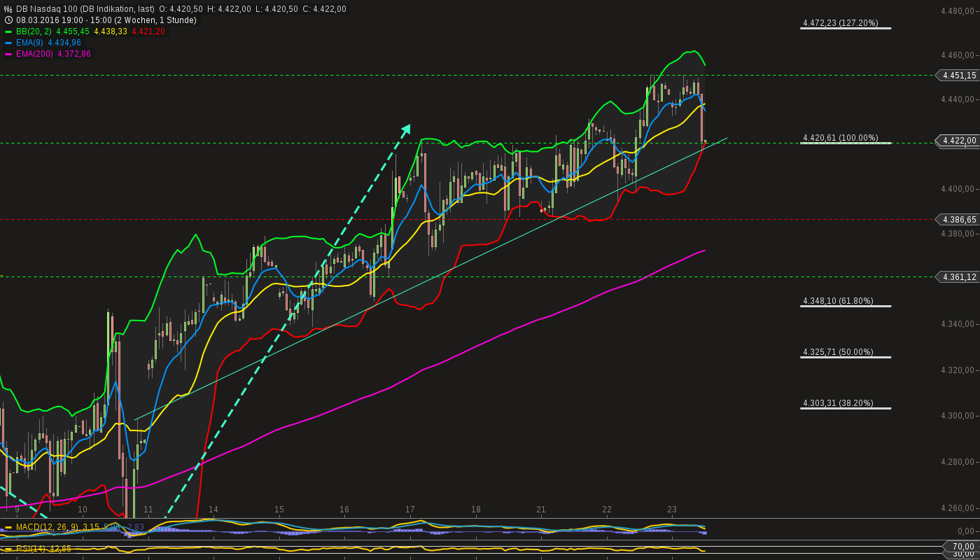980x560 pixels.
Task: Select the MACD(12, 26, 9) indicator label
Action: click(x=48, y=527)
